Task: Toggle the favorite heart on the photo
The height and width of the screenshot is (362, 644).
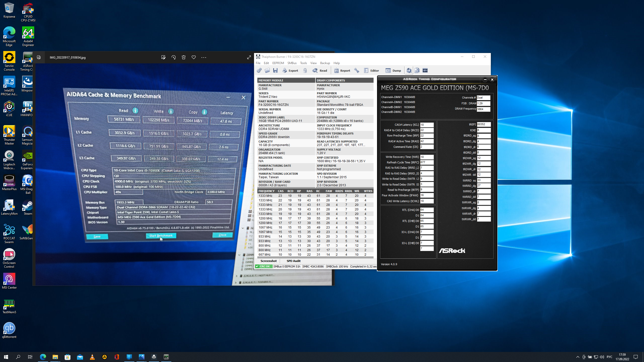Action: (194, 58)
